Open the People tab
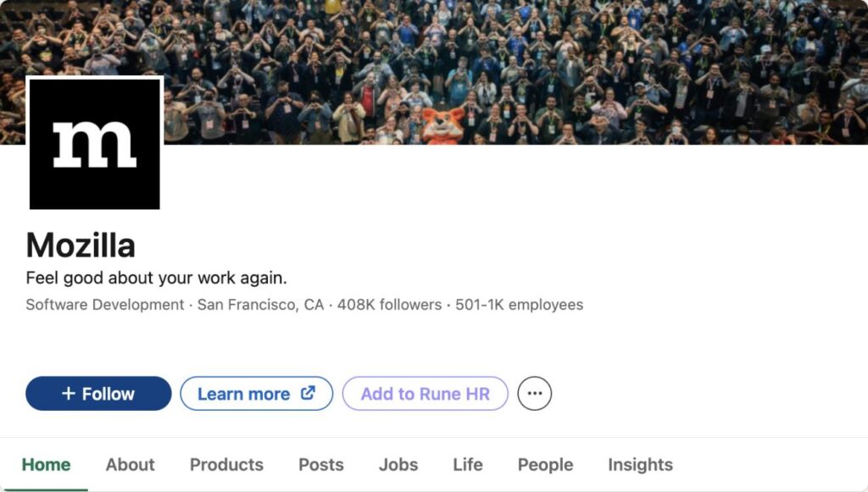Screen dimensions: 868x492 click(545, 464)
